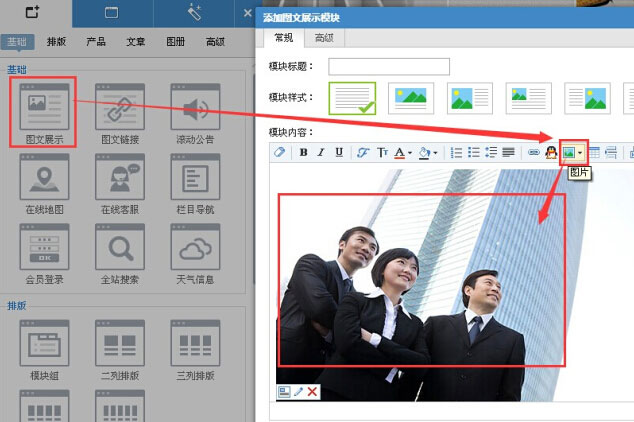Select the 二列排版 layout module

[120, 350]
